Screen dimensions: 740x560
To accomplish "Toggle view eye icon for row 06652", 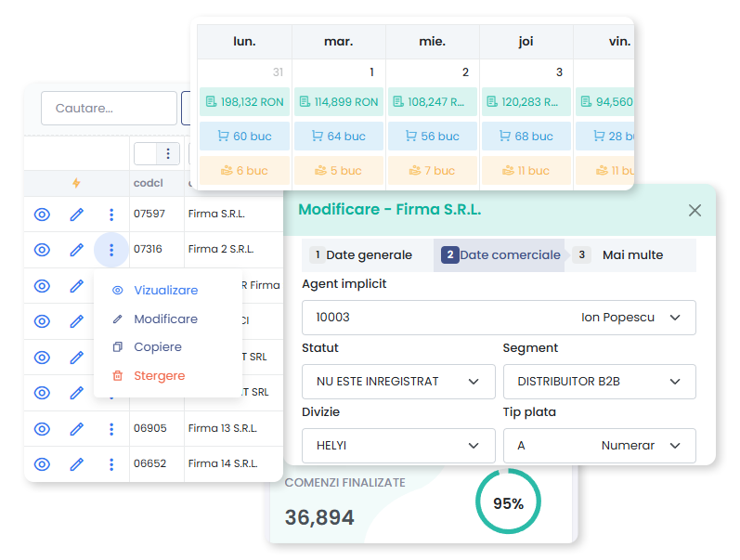I will (x=42, y=464).
